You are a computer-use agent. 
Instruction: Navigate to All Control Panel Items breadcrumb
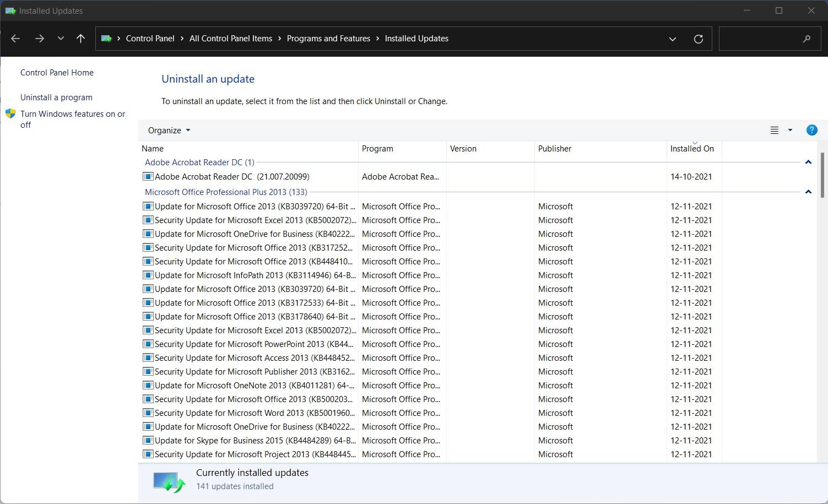(x=230, y=38)
